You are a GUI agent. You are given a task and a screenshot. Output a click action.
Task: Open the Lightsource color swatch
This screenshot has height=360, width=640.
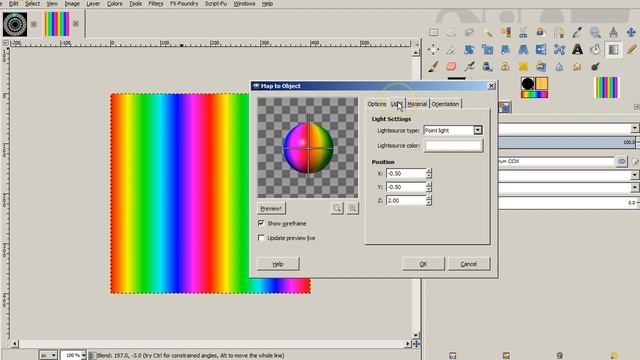pyautogui.click(x=453, y=146)
